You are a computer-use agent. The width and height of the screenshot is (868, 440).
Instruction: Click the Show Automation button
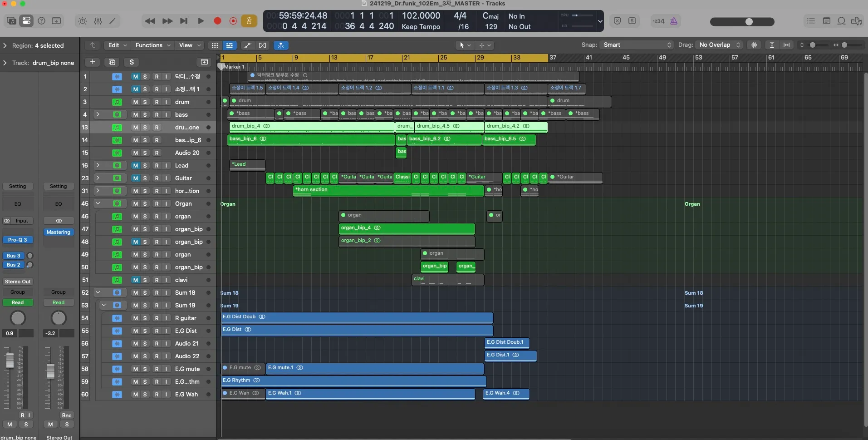pyautogui.click(x=247, y=45)
